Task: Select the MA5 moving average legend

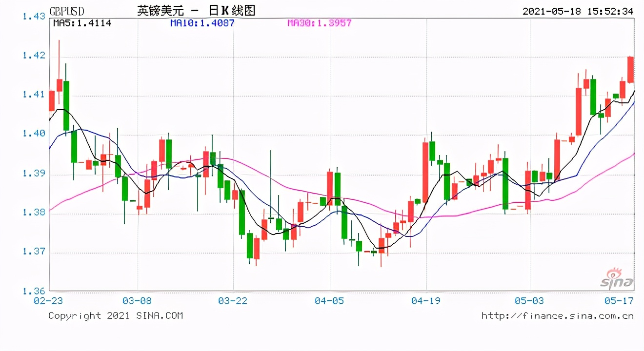Action: (x=82, y=23)
